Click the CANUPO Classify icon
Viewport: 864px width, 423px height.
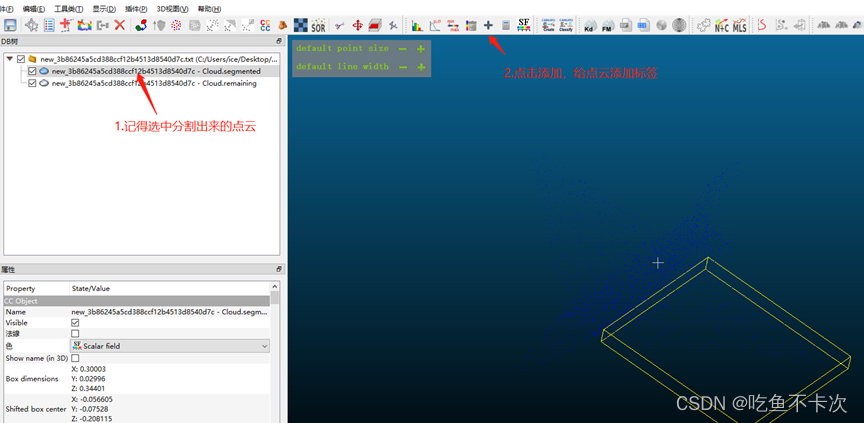tap(566, 25)
